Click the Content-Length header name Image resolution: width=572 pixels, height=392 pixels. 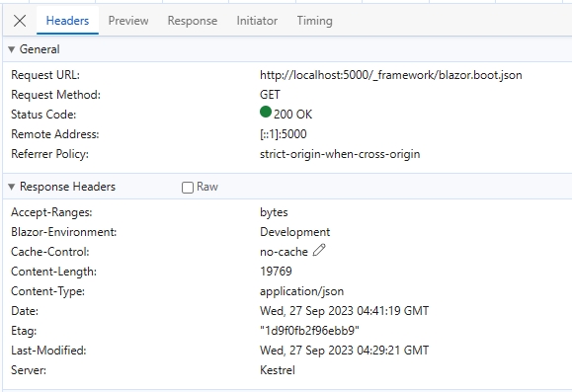(x=53, y=272)
